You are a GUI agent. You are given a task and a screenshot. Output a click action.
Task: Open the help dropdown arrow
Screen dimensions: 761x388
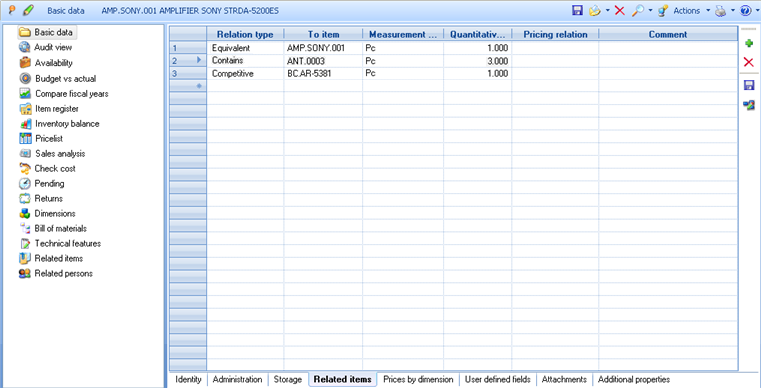(756, 10)
